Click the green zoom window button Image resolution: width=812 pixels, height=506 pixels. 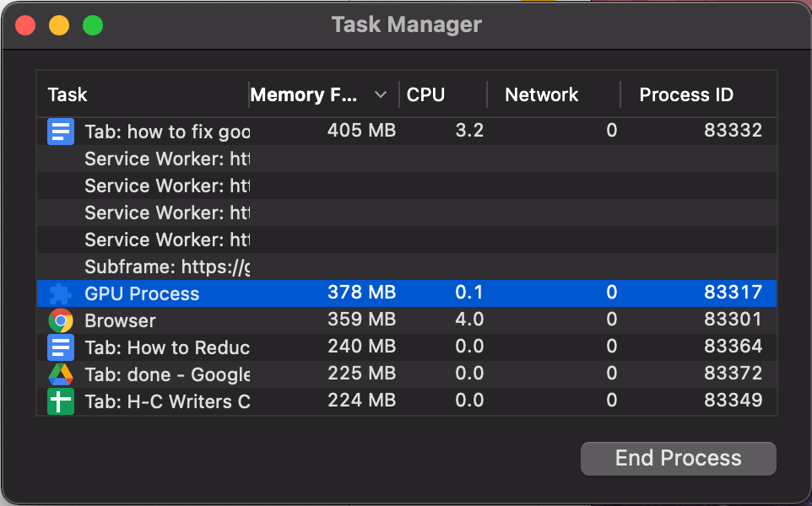click(93, 25)
